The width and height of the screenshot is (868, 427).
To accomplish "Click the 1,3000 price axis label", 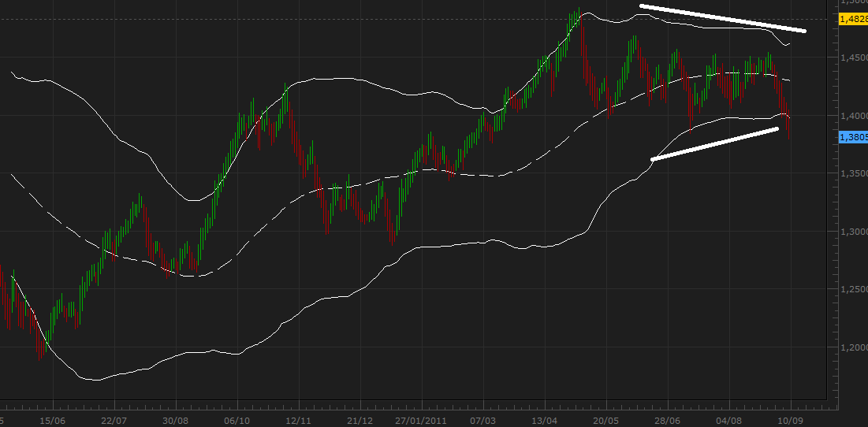I will pos(854,232).
